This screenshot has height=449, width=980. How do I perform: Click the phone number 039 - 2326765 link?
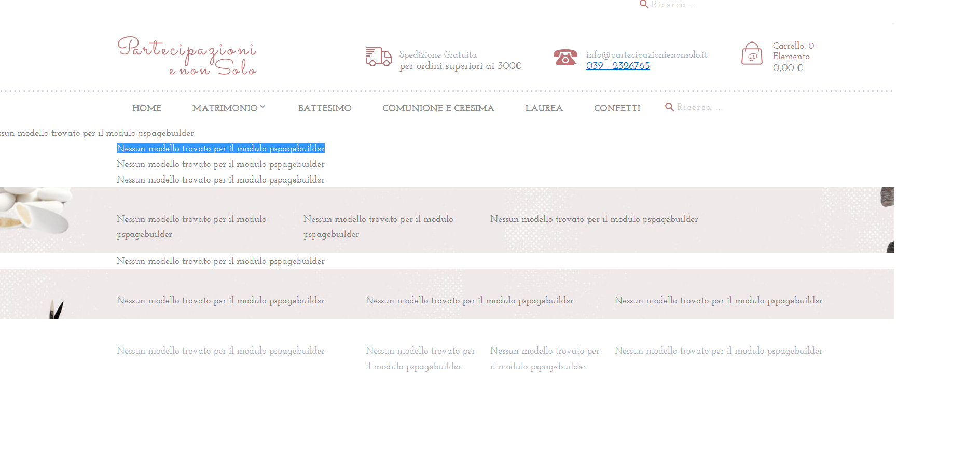point(618,66)
